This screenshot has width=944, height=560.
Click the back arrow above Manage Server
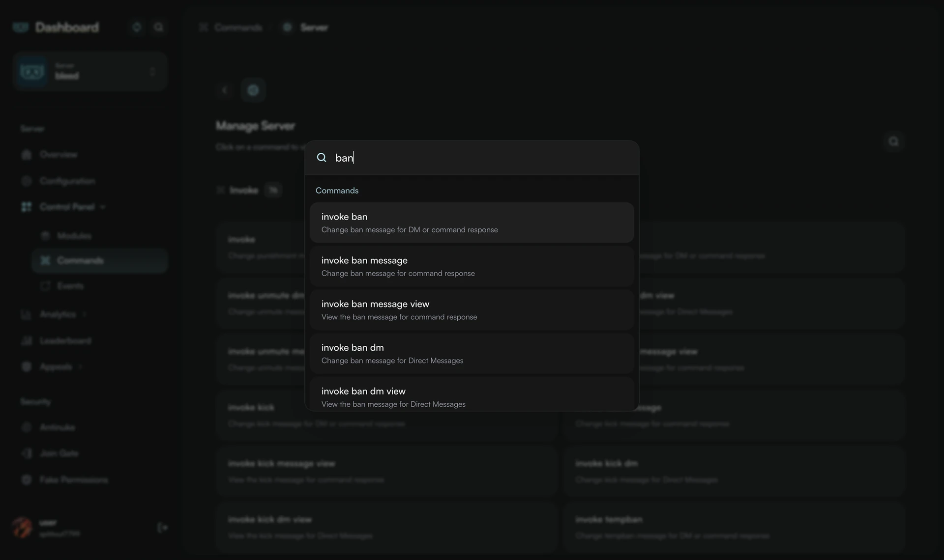click(225, 90)
